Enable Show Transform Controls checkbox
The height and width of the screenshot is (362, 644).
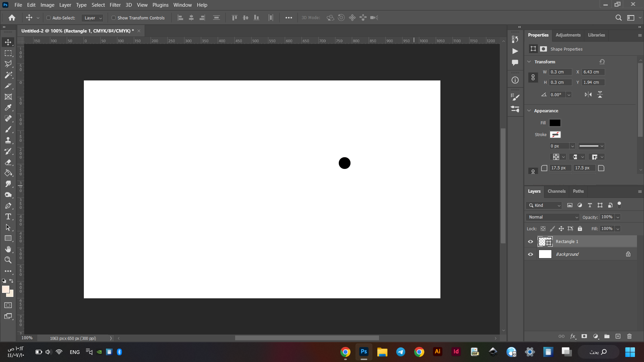tap(114, 18)
